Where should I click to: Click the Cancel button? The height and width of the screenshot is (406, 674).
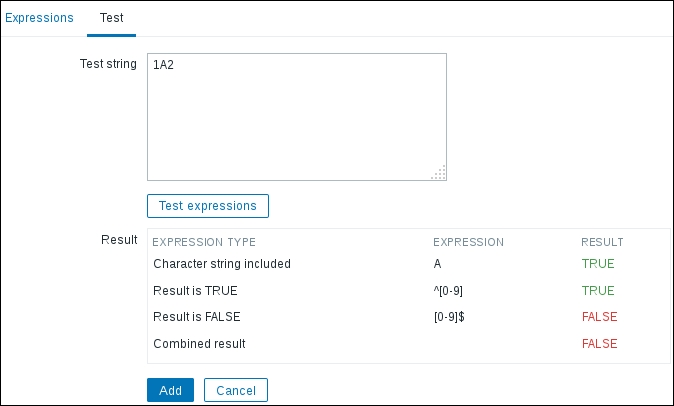tap(235, 389)
